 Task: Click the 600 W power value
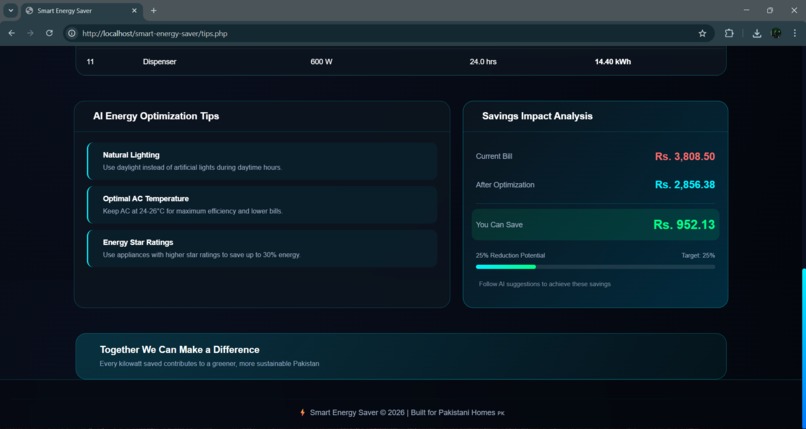pyautogui.click(x=321, y=62)
